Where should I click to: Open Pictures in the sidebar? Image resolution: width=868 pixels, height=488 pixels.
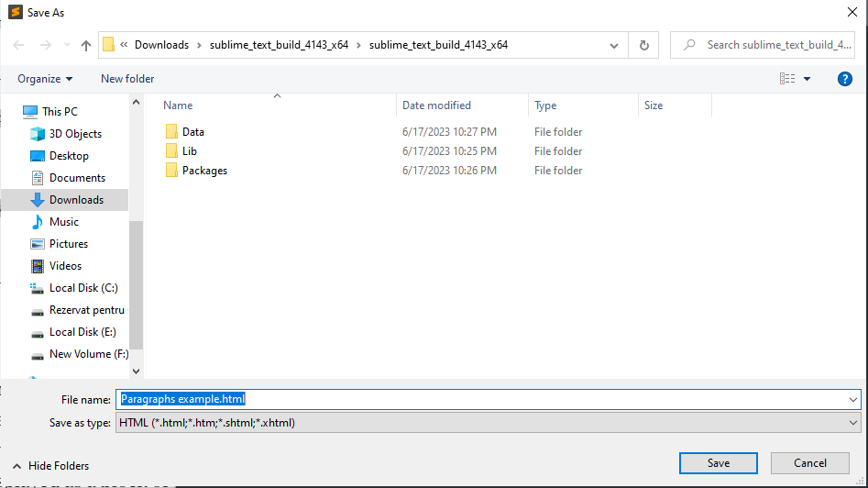coord(68,244)
